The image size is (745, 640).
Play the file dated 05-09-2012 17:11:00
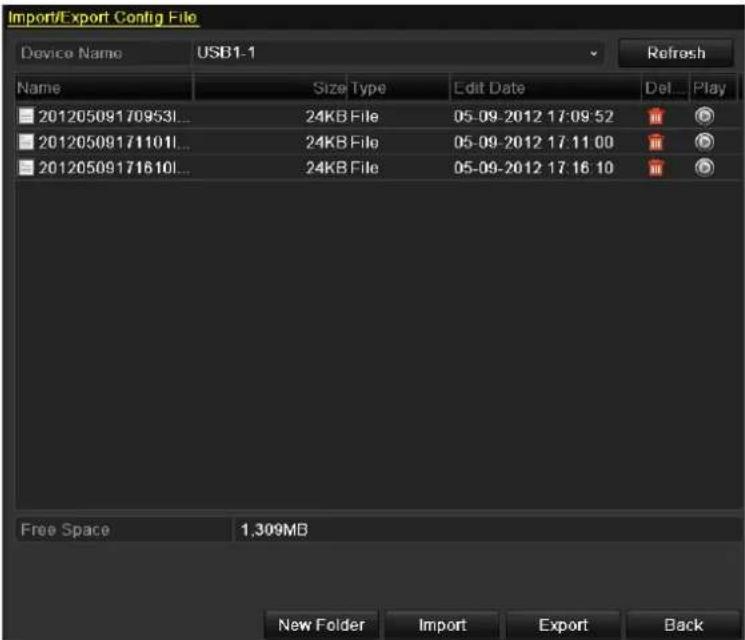[704, 142]
